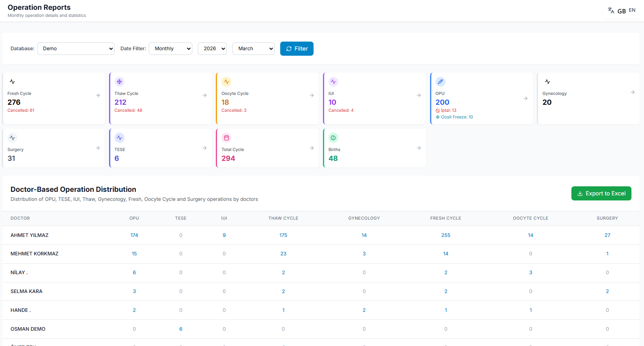644x346 pixels.
Task: Click Thaw Cycle Cancelled: 48 text
Action: coord(128,111)
